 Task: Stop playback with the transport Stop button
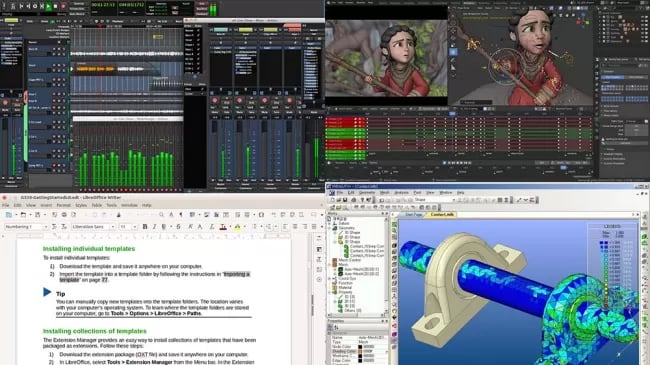pos(56,6)
